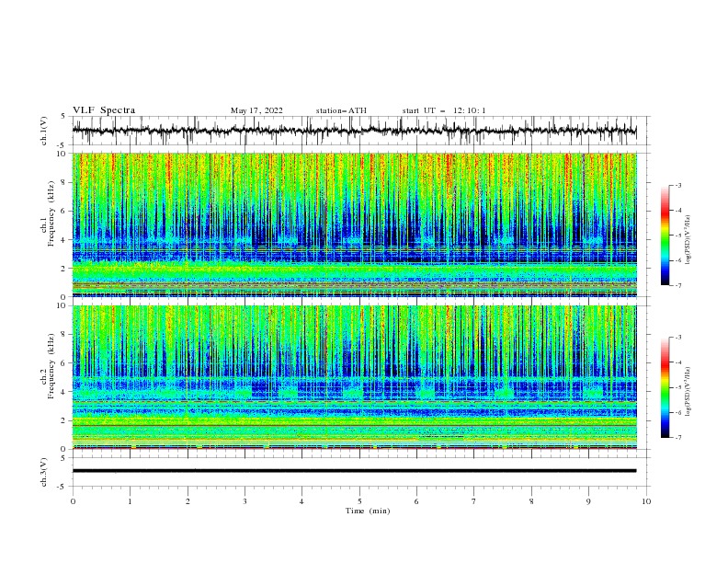Click the time axis tick label '7'

[x=474, y=501]
